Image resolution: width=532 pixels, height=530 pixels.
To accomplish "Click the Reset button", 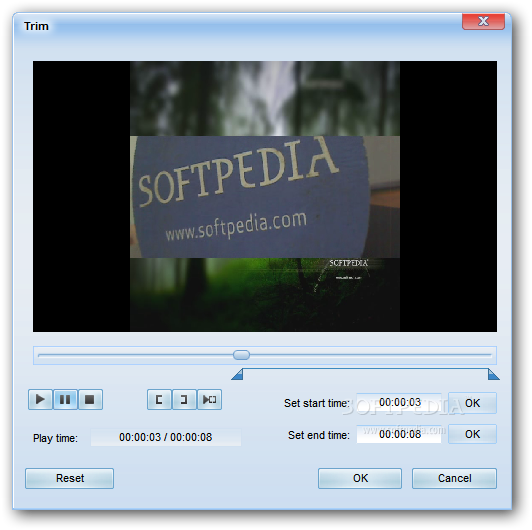I will 70,478.
